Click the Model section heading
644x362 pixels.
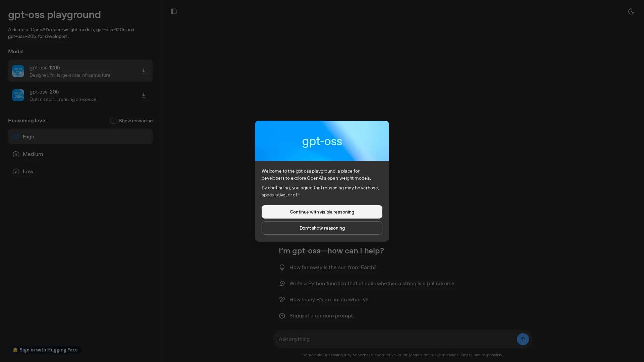point(16,52)
